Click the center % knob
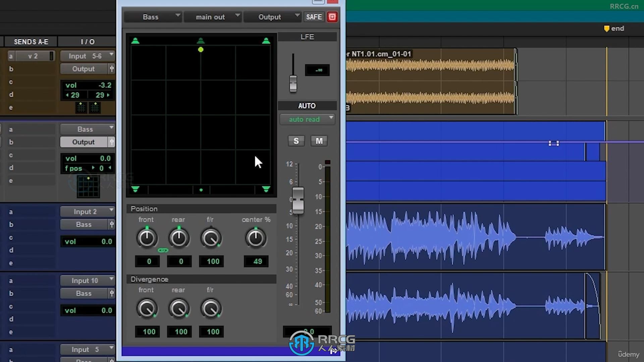The height and width of the screenshot is (362, 644). pyautogui.click(x=256, y=238)
